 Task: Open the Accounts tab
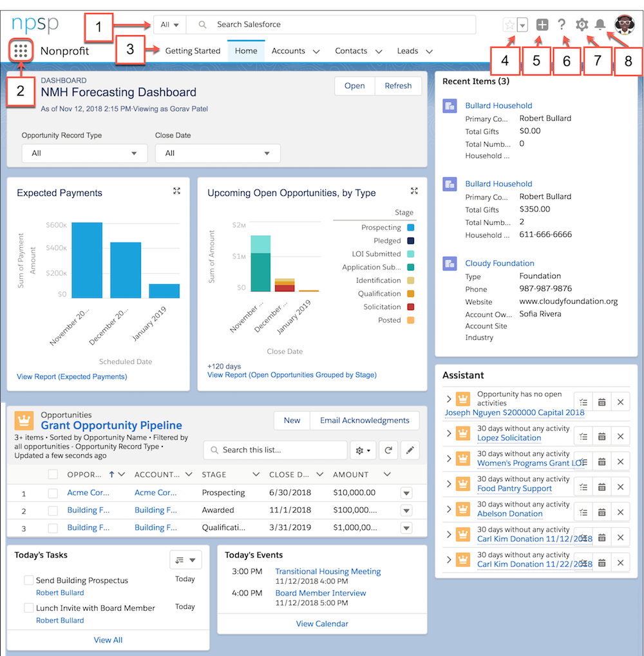(x=288, y=51)
